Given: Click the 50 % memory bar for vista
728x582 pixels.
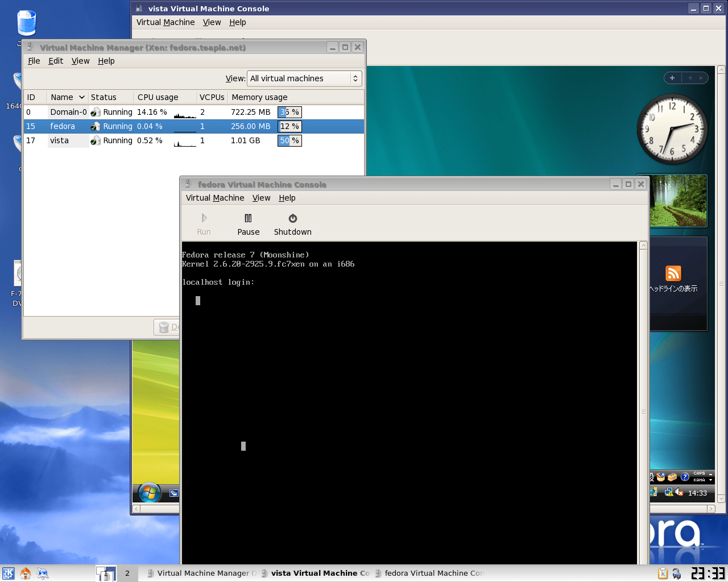Looking at the screenshot, I should click(289, 140).
